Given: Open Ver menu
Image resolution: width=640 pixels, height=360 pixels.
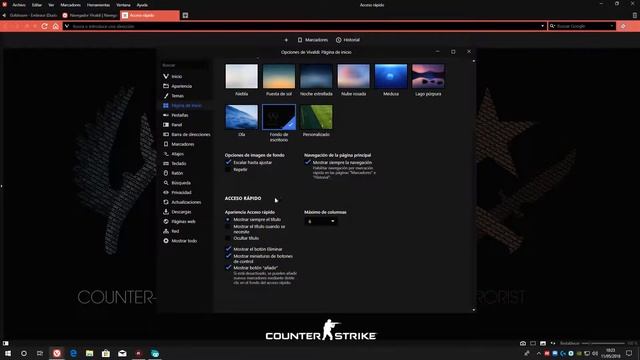Looking at the screenshot, I should click(x=51, y=5).
